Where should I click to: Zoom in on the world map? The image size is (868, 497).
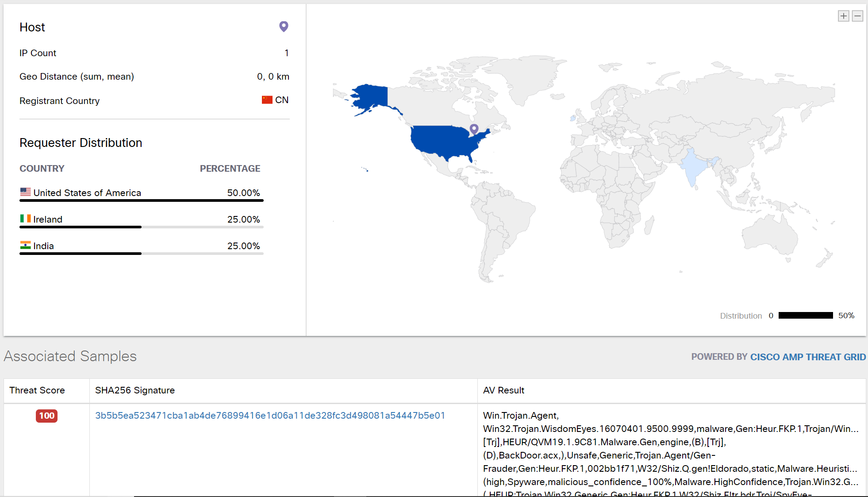(843, 16)
